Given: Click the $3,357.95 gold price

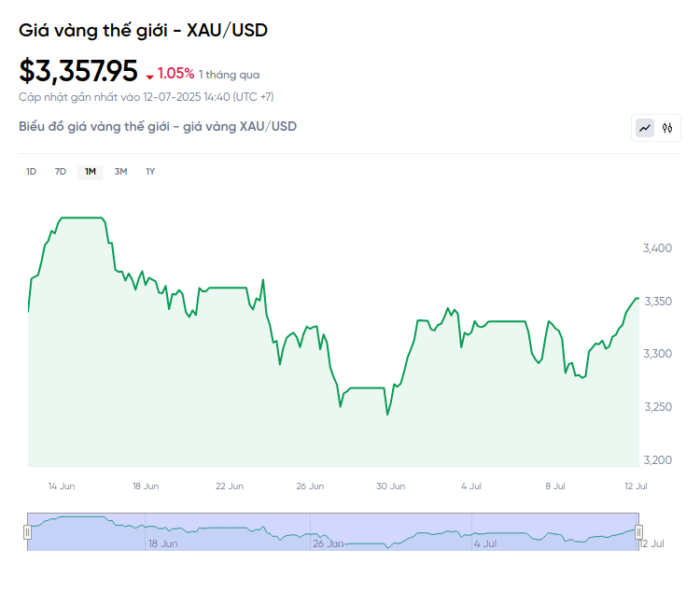Looking at the screenshot, I should 78,71.
